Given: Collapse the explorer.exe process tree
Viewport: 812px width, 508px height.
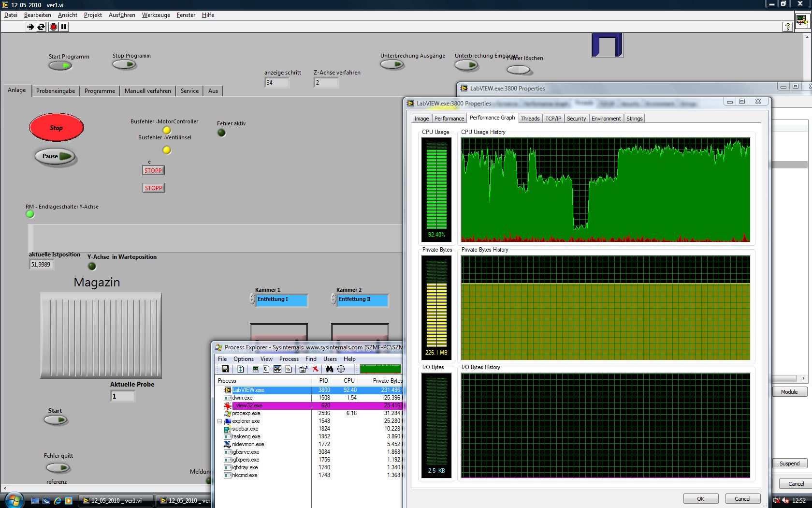Looking at the screenshot, I should pos(219,421).
